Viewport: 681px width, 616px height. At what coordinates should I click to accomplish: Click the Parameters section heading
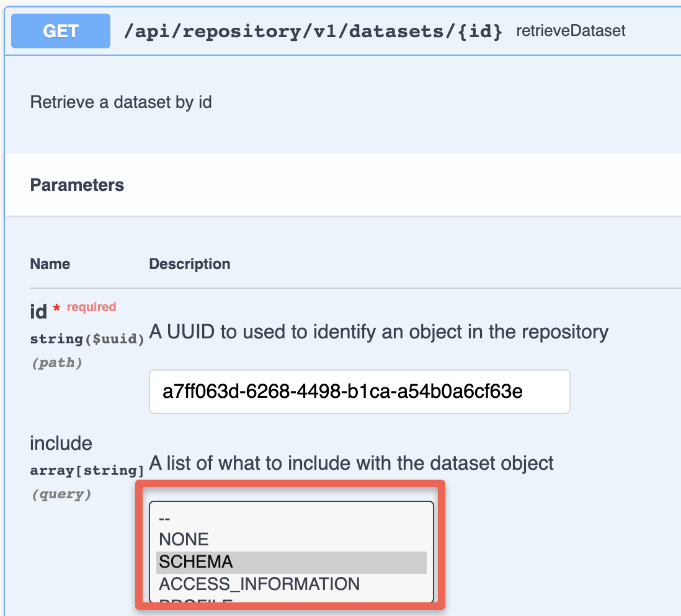77,185
